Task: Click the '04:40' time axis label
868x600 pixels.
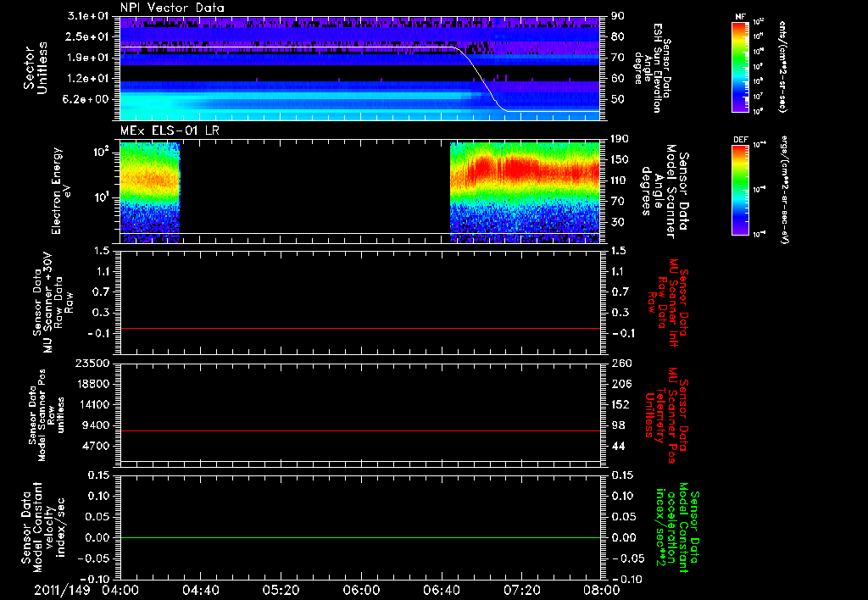Action: point(201,590)
